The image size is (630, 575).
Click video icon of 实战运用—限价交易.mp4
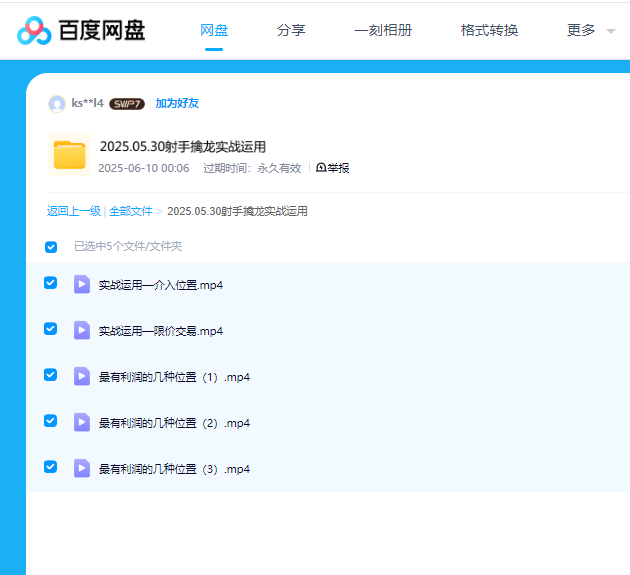82,330
